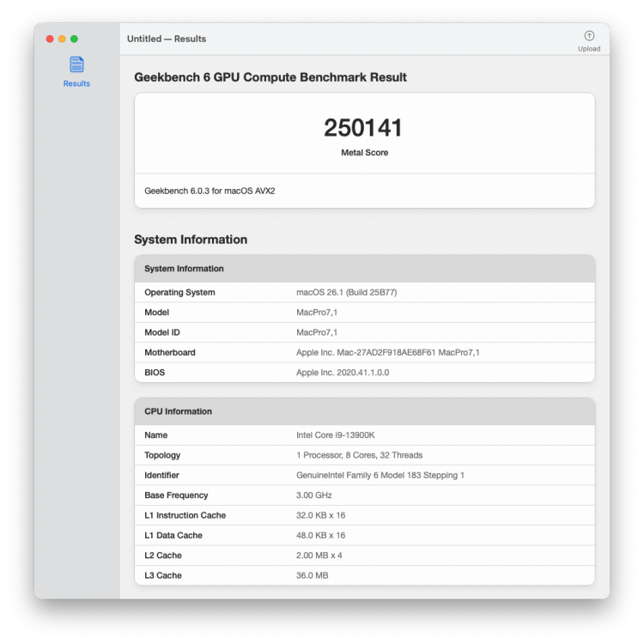
Task: Click the value '32.0 KB x 16'
Action: coord(321,515)
